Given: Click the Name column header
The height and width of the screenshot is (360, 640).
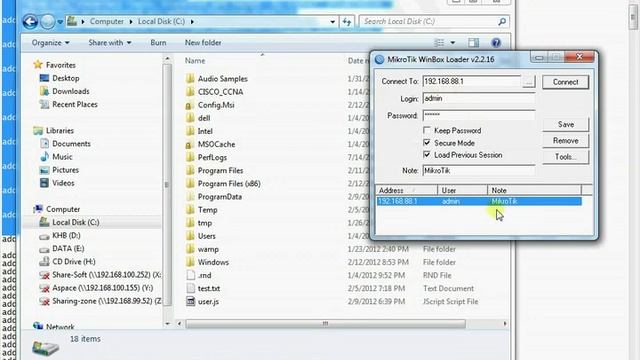Looking at the screenshot, I should 195,60.
